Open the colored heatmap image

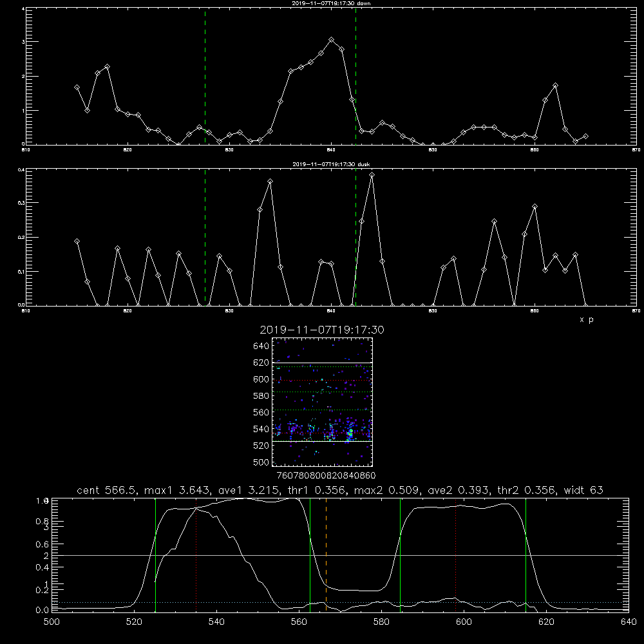click(x=323, y=402)
